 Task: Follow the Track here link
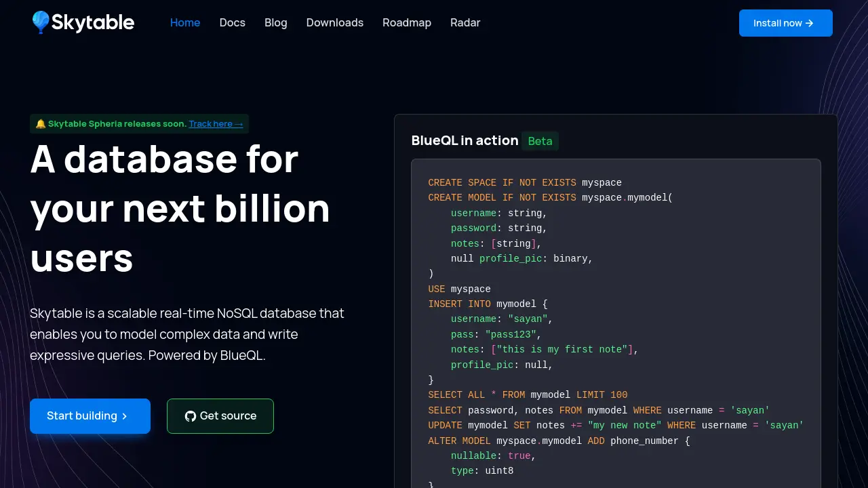pos(216,124)
